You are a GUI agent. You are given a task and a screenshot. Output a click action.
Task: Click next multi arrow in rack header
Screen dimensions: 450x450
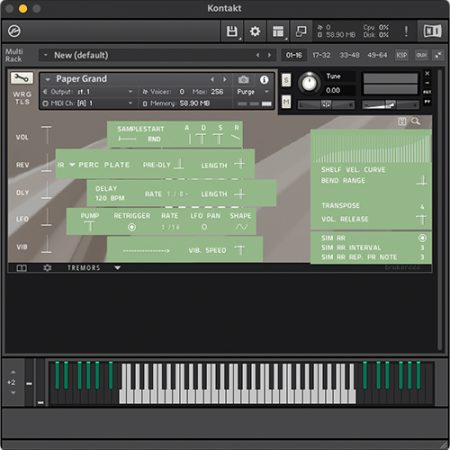tap(269, 55)
